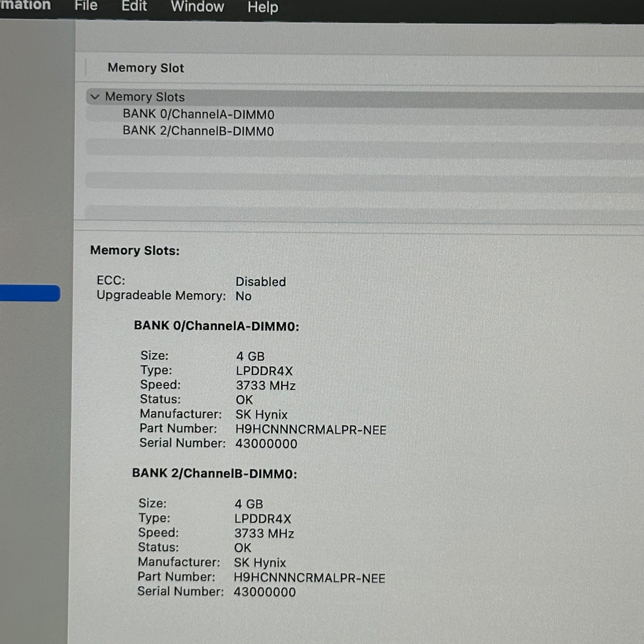Screen dimensions: 644x644
Task: Click the Upgradeable Memory No value
Action: coord(243,296)
